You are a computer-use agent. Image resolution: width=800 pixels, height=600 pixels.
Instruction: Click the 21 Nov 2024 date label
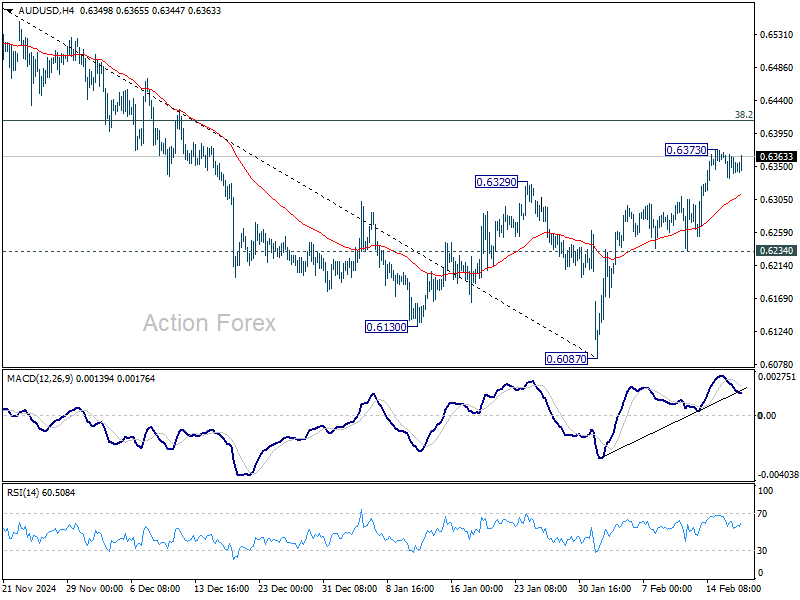pos(30,589)
